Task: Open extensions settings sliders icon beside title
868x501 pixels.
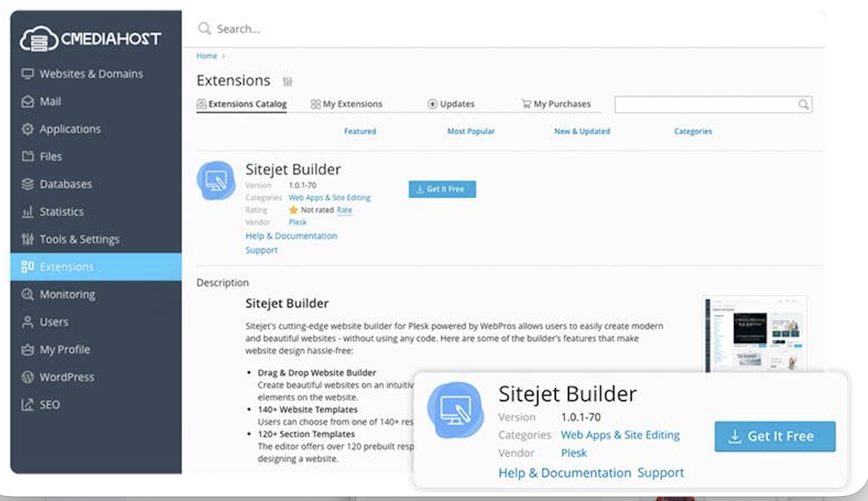Action: tap(287, 82)
